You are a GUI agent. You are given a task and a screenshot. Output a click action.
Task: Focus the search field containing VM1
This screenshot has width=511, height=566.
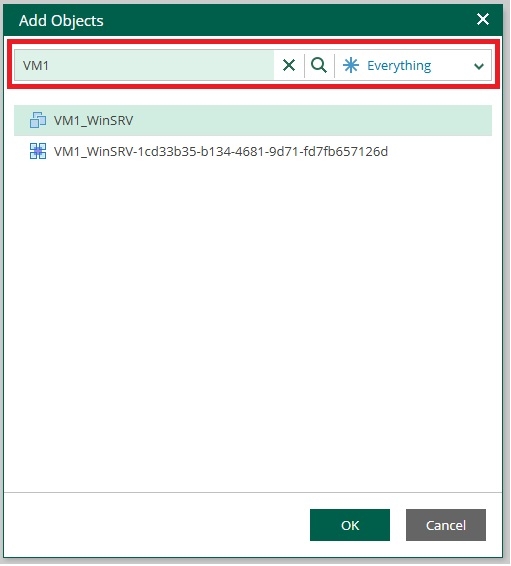tap(144, 65)
